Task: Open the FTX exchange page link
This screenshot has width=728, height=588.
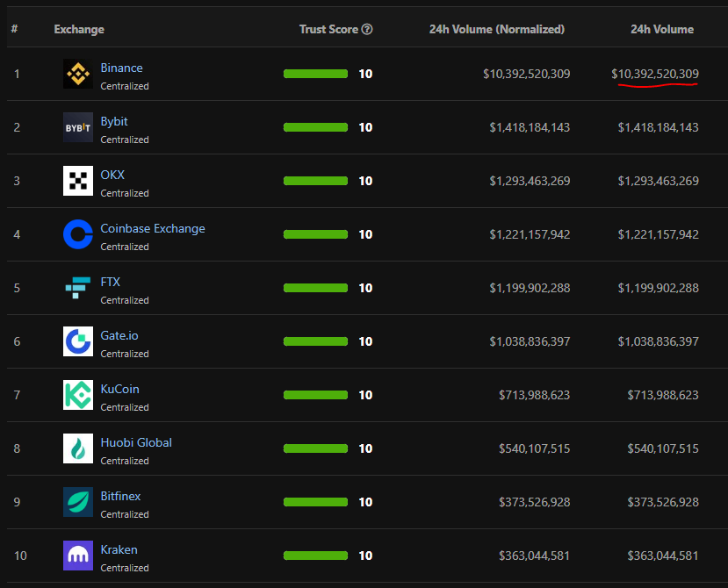Action: (109, 282)
